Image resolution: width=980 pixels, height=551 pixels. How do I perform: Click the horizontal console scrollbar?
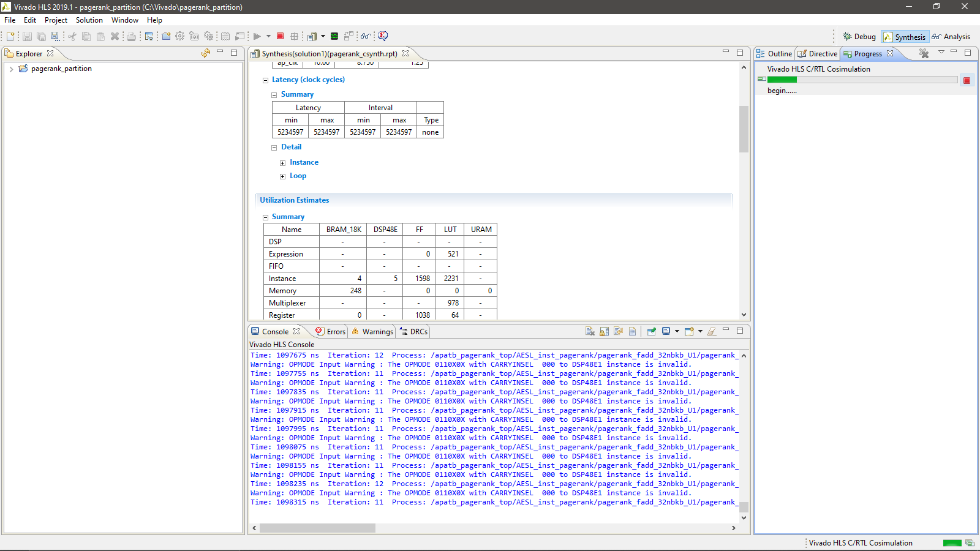coord(318,528)
